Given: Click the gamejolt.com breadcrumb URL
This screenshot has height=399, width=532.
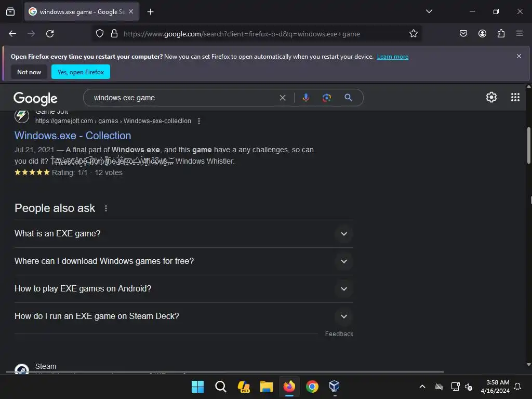Looking at the screenshot, I should coord(113,121).
